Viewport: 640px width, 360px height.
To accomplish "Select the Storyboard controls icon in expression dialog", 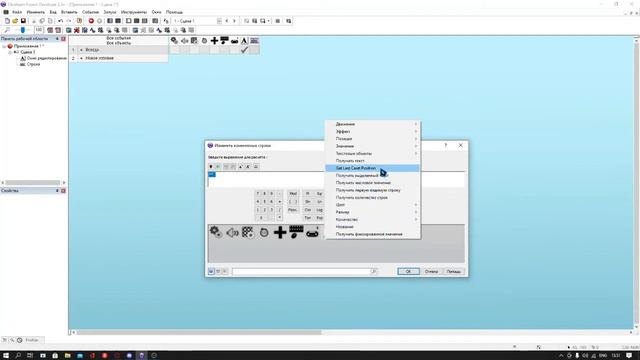I will (x=247, y=232).
